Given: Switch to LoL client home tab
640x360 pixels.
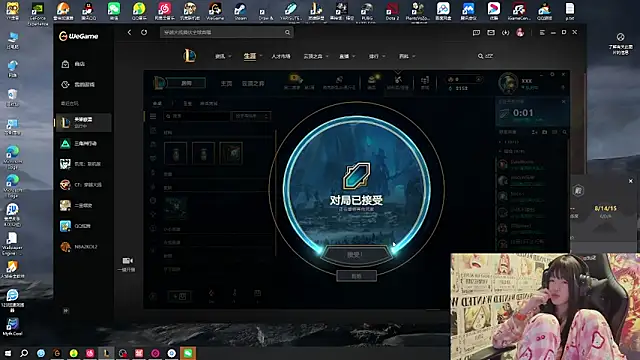Looking at the screenshot, I should coord(226,84).
